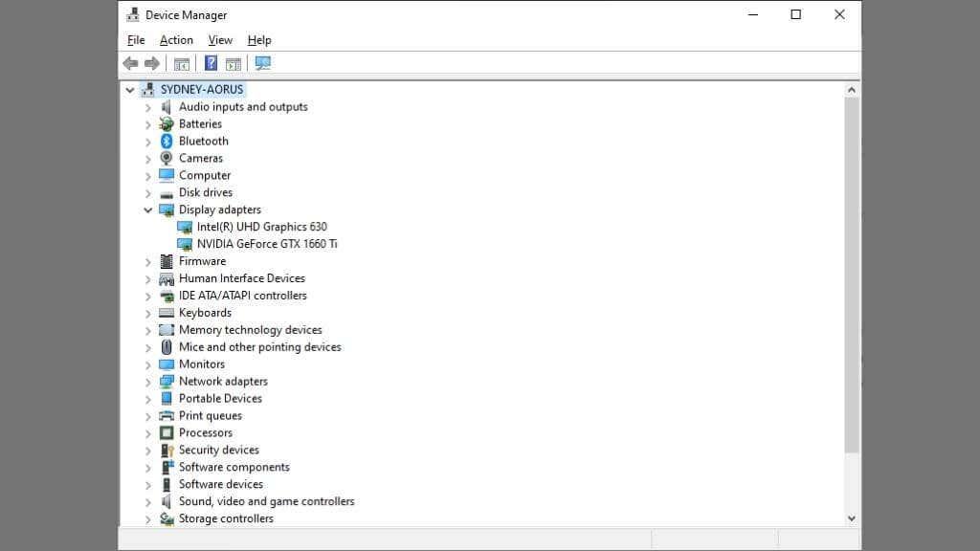Expand the Network adapters category

click(148, 382)
